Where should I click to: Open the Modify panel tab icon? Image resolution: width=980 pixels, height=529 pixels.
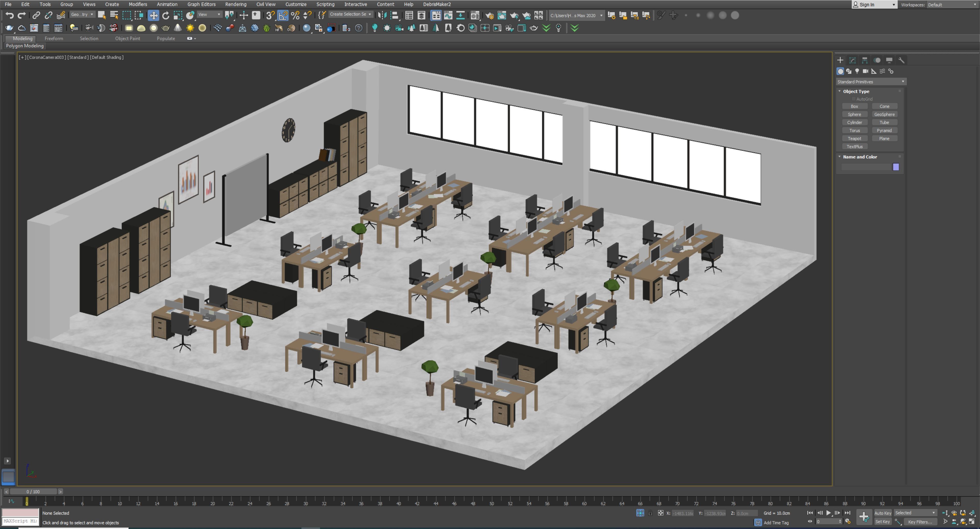pos(853,60)
